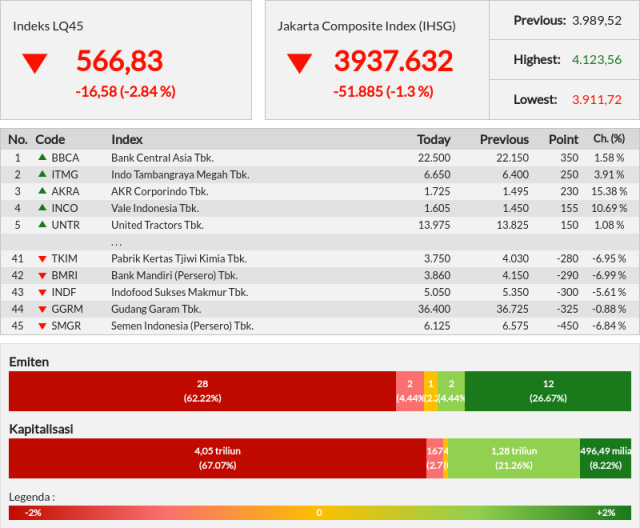
Task: Click the LQ45 change -16,58 (-2.84 %)
Action: tap(125, 91)
